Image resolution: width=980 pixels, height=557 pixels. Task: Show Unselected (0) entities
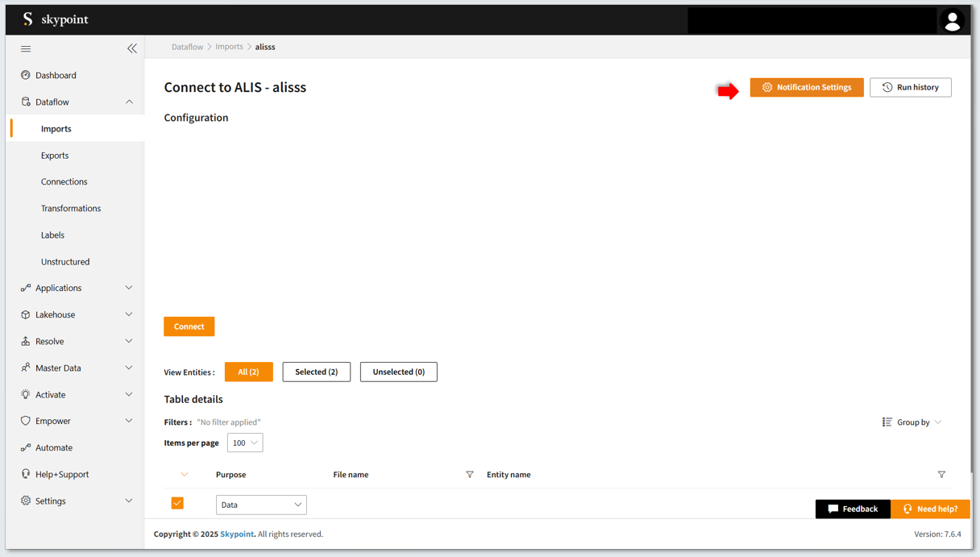click(398, 372)
